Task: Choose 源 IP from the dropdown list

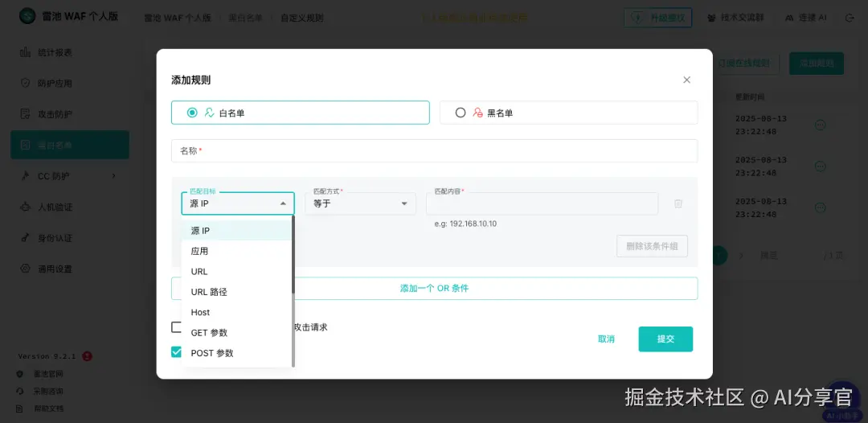Action: [236, 231]
